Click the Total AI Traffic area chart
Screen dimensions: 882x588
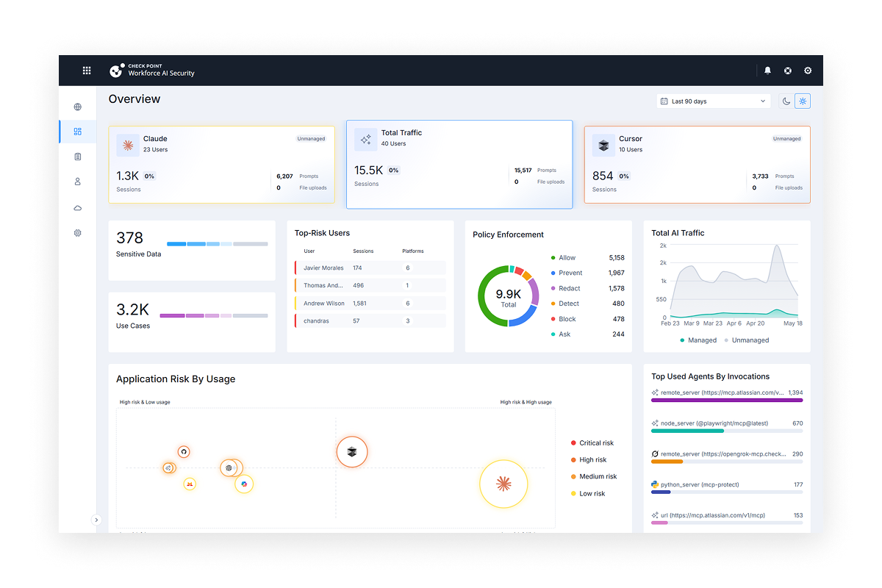(734, 283)
